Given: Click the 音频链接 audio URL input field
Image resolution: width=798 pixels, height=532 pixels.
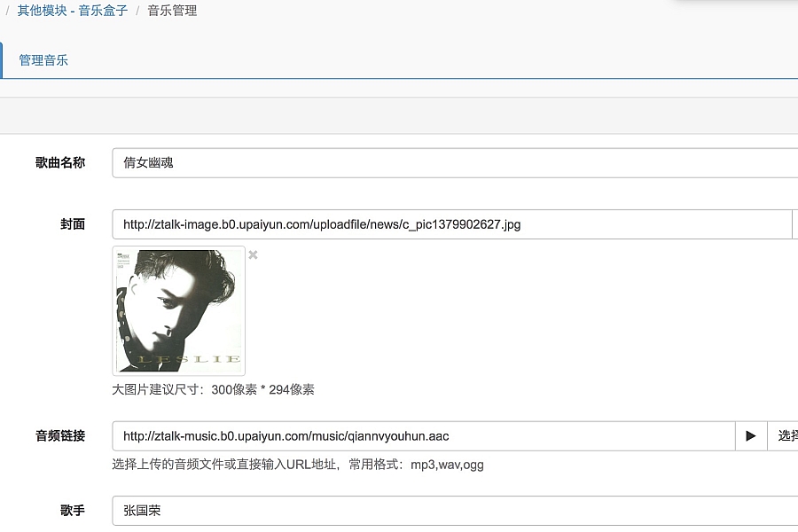Looking at the screenshot, I should [x=424, y=435].
